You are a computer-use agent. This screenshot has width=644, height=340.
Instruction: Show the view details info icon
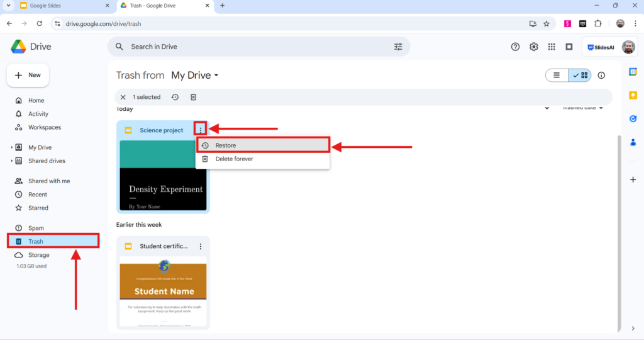coord(601,76)
